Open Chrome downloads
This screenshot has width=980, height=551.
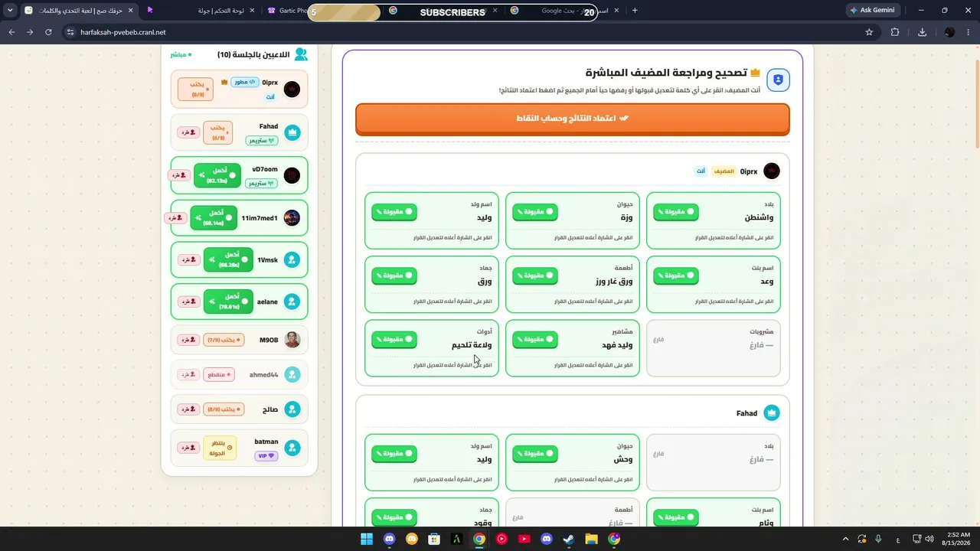[x=922, y=32]
